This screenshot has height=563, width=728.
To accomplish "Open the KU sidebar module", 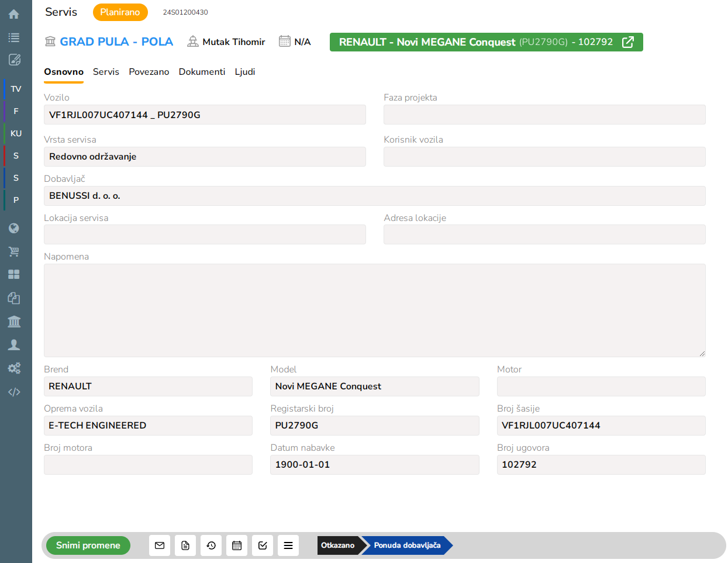I will click(x=16, y=133).
